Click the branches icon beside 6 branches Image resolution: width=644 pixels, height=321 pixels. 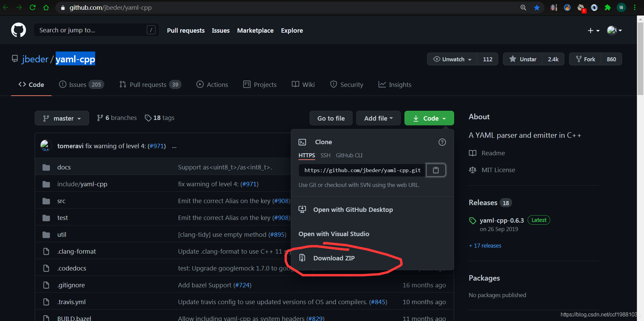tap(100, 118)
